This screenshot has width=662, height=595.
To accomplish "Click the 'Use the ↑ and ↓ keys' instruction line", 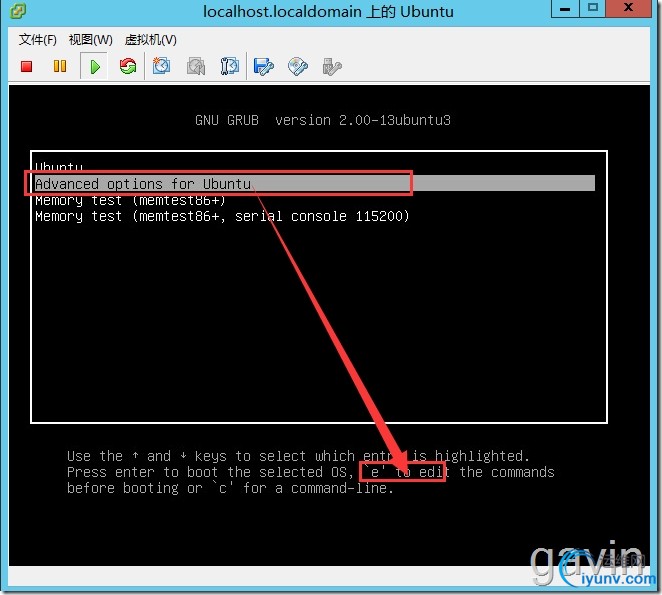I will coord(298,456).
